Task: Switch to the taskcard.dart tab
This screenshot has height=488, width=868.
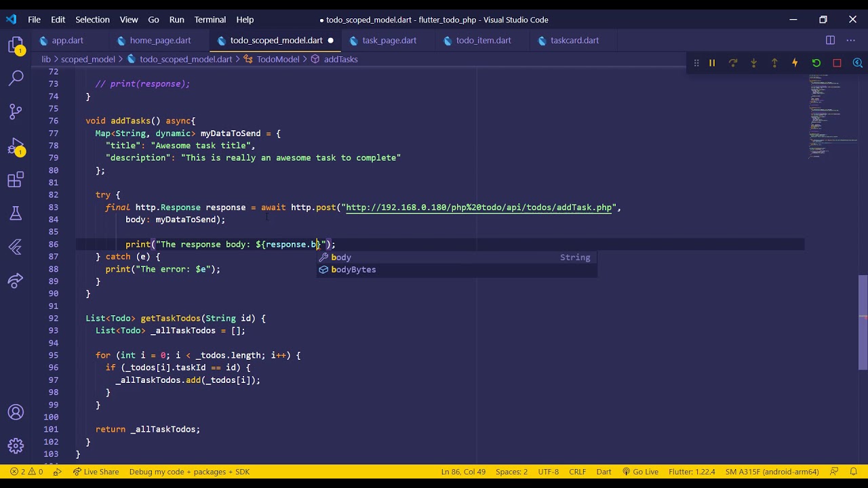Action: pyautogui.click(x=574, y=41)
